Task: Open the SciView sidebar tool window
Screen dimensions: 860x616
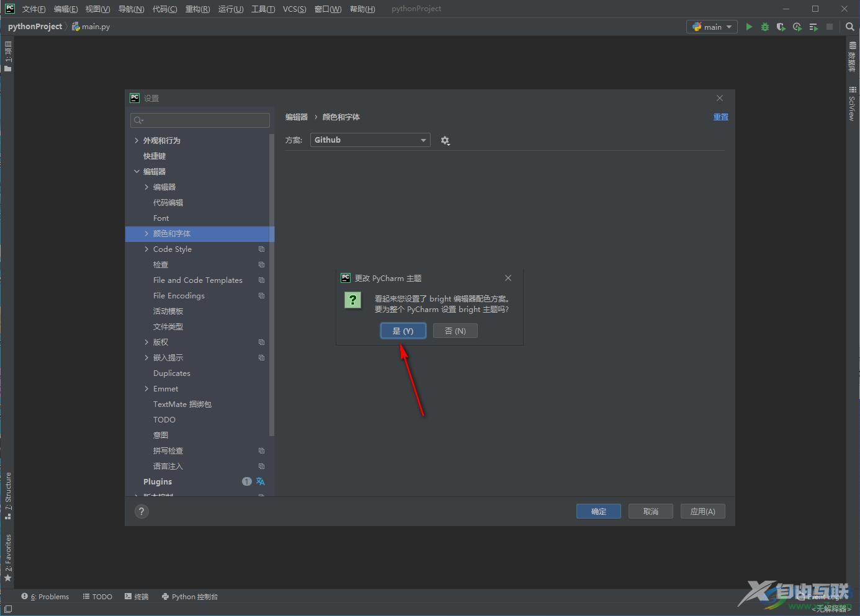Action: pos(853,104)
